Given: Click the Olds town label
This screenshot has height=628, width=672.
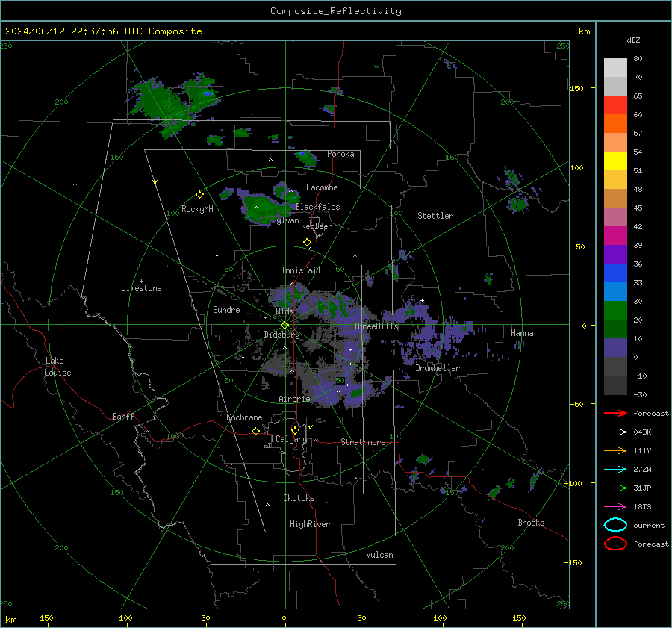Looking at the screenshot, I should click(x=284, y=311).
